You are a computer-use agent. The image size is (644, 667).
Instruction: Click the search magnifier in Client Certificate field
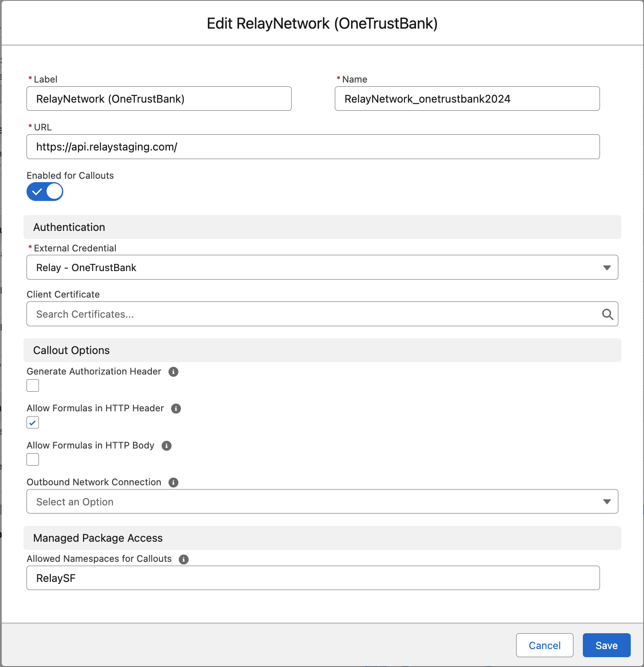point(607,314)
